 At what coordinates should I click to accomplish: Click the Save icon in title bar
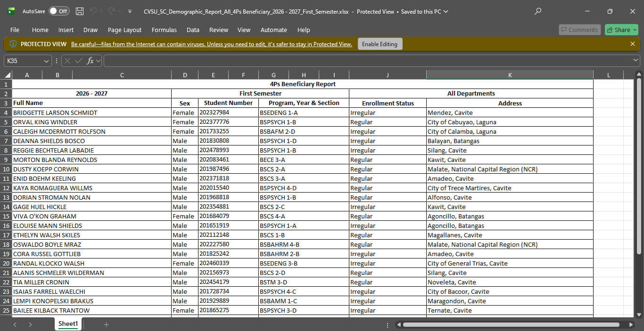click(80, 11)
